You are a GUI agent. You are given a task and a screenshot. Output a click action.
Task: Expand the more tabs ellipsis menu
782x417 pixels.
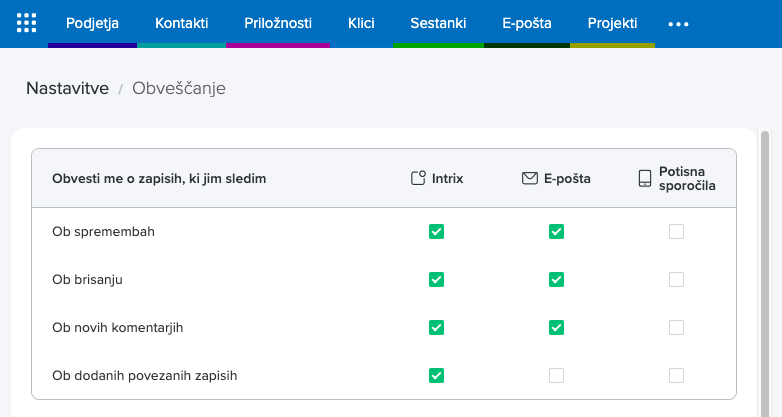tap(678, 24)
